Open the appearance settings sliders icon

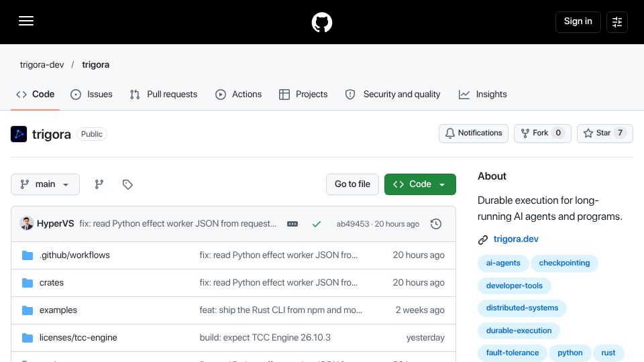(617, 21)
